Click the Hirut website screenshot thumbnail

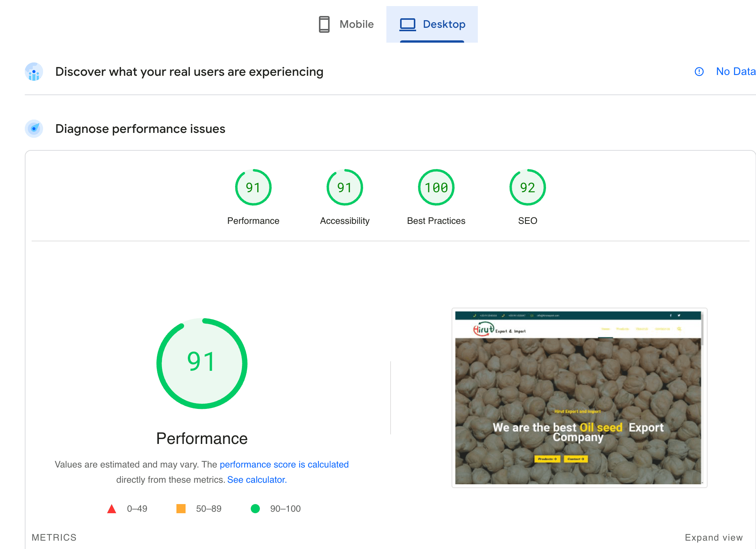point(579,398)
